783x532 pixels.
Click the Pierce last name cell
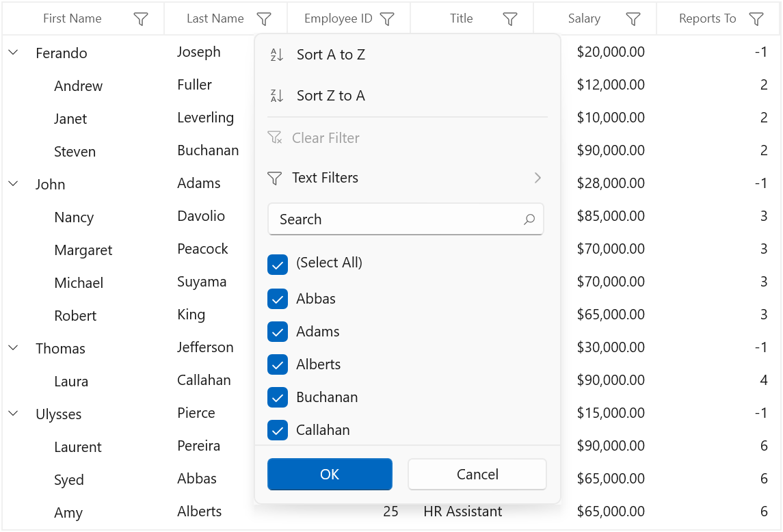[196, 413]
